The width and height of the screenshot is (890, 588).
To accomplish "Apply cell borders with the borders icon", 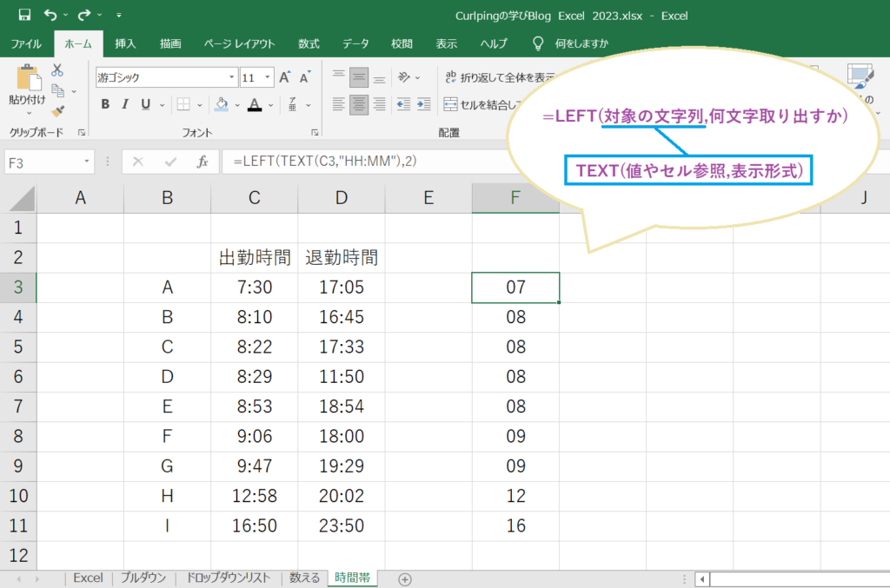I will click(x=183, y=104).
